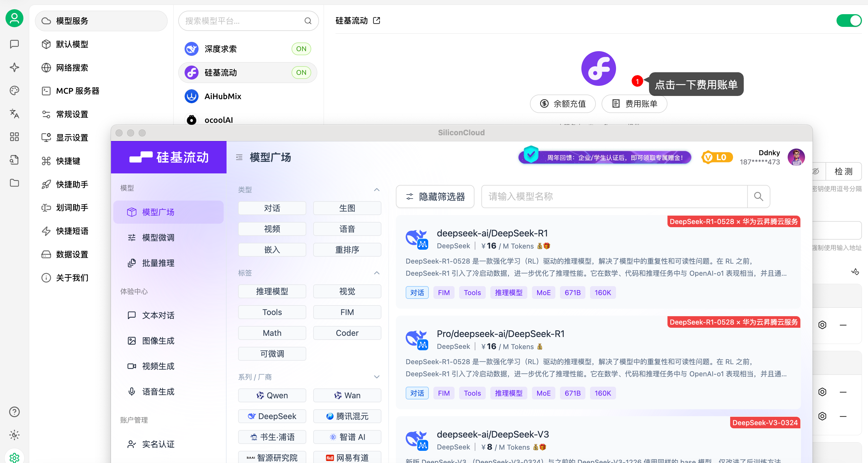The height and width of the screenshot is (463, 868).
Task: Collapse the 类型 filter section
Action: click(x=377, y=190)
